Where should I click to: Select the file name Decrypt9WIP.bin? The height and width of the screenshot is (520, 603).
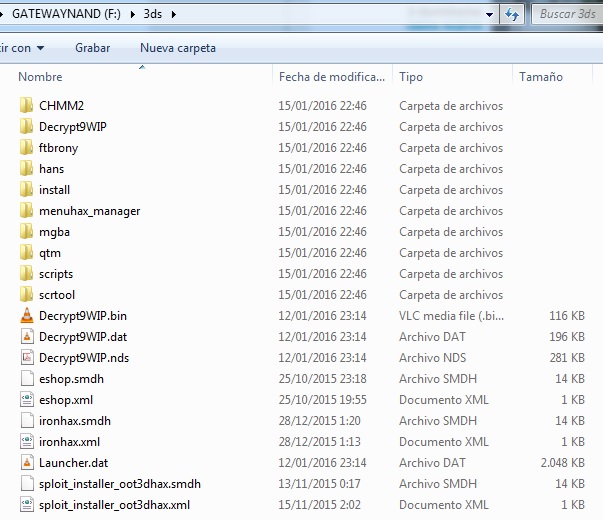click(x=83, y=316)
